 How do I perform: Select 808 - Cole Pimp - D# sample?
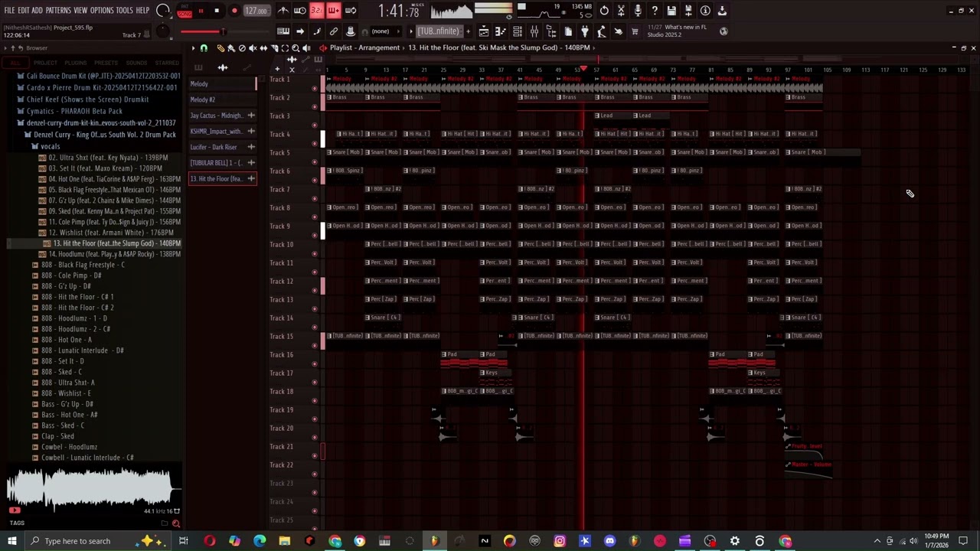[71, 275]
